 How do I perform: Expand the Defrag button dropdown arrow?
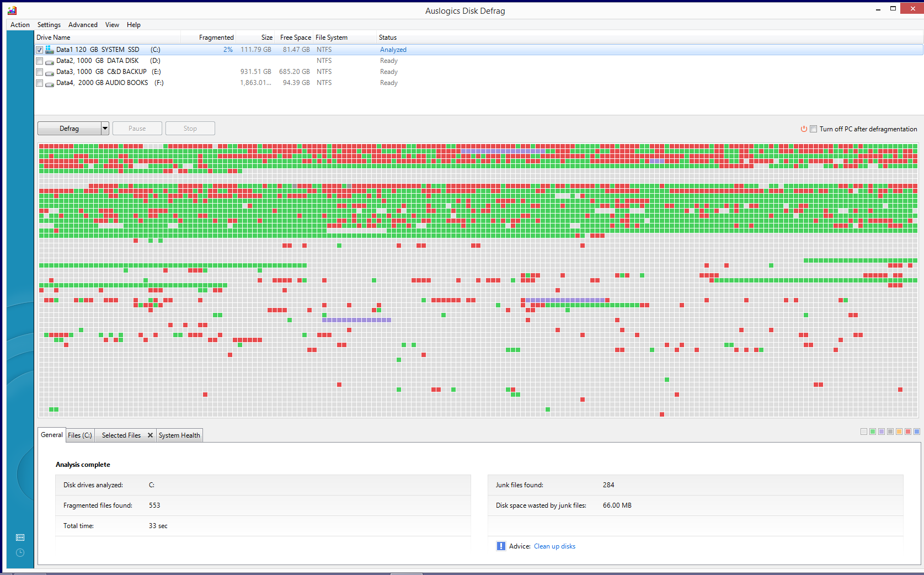[105, 129]
